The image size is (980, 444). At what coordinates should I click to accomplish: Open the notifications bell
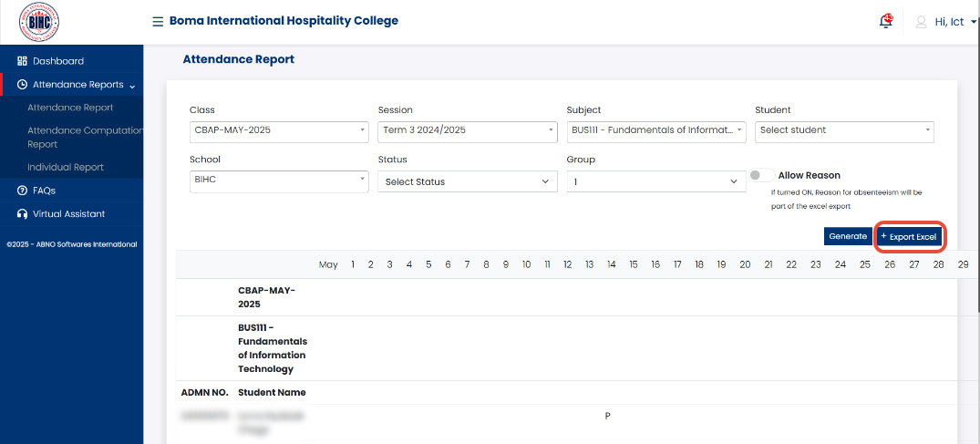tap(885, 22)
